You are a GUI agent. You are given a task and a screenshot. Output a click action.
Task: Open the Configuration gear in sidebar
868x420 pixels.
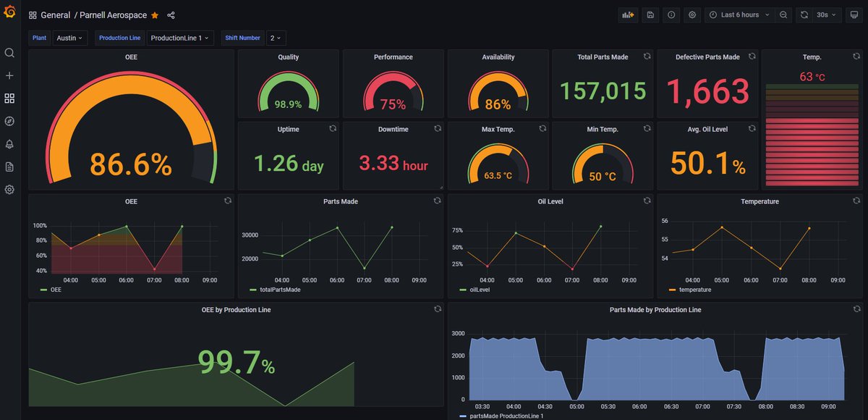point(9,190)
